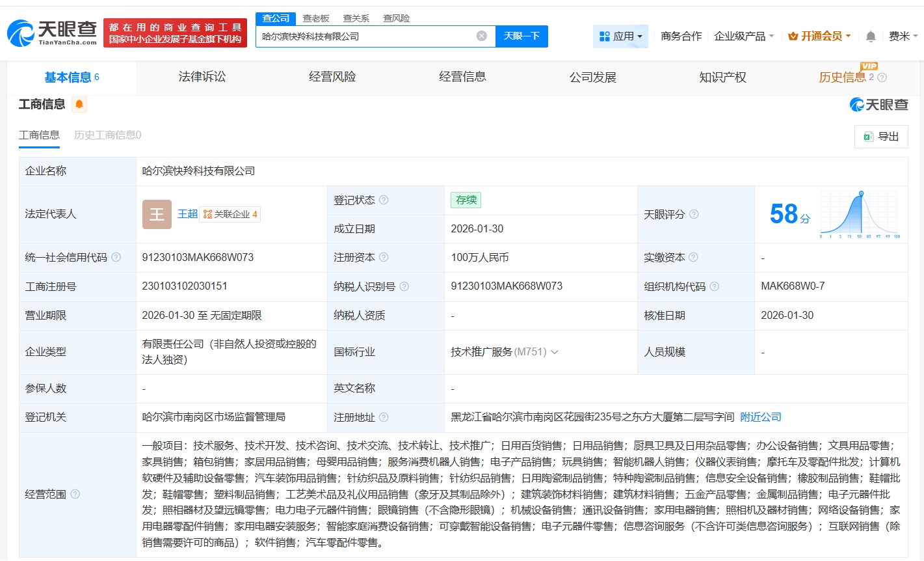Screen dimensions: 924x561
Task: Click help icon next to 组织机构代码
Action: click(x=714, y=286)
